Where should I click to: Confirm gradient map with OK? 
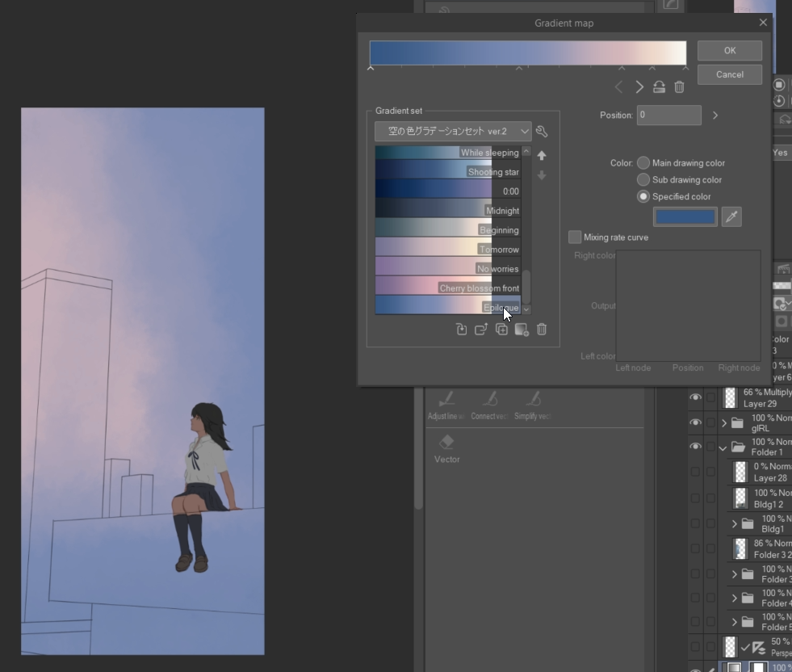point(729,50)
